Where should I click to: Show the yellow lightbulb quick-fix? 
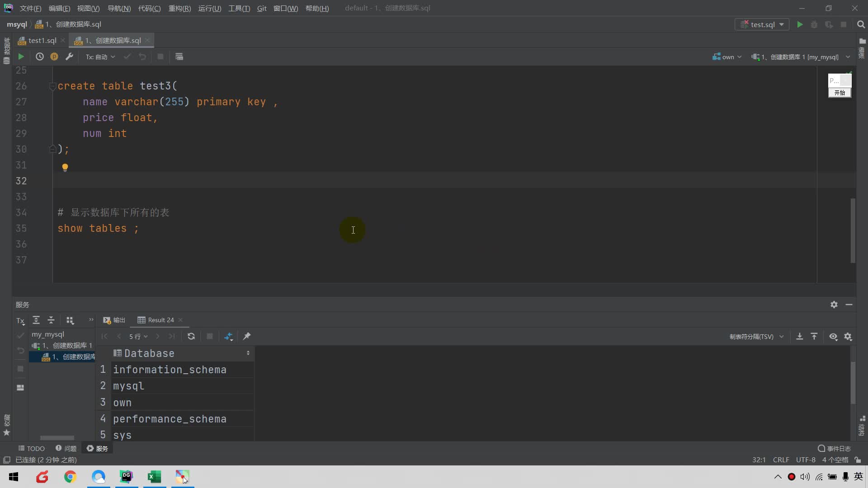point(65,168)
